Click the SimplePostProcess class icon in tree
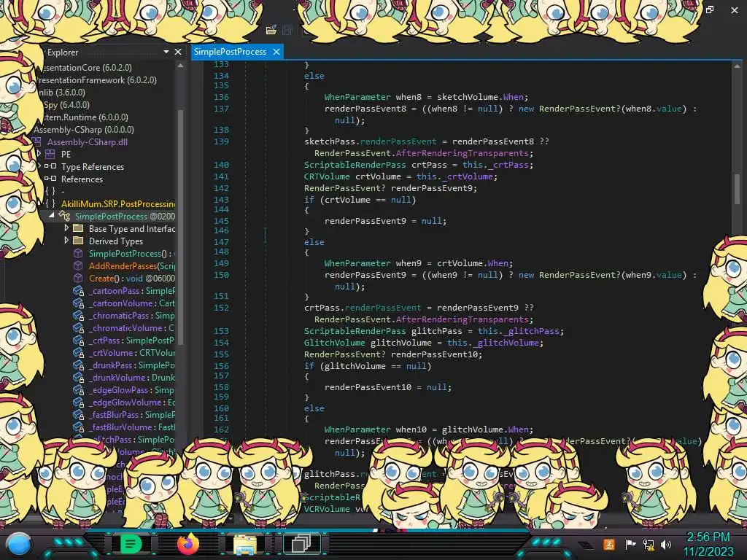747x560 pixels. pyautogui.click(x=64, y=216)
